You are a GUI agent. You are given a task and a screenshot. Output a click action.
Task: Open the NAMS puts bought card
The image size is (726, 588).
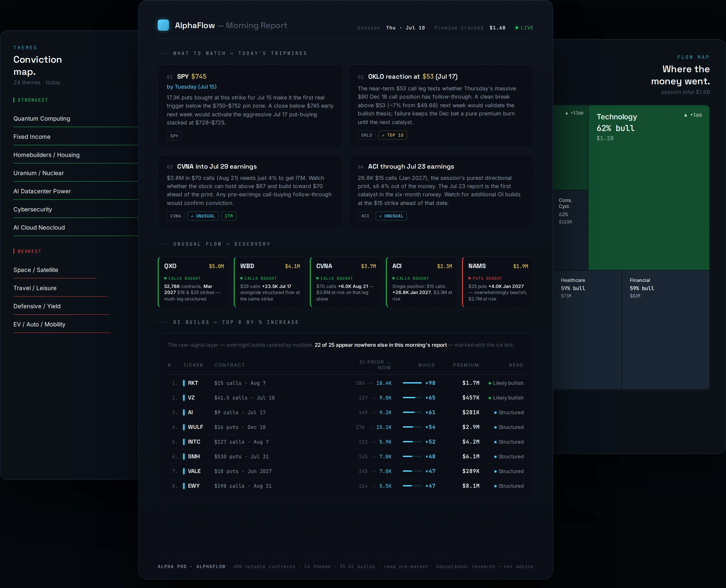coord(498,282)
